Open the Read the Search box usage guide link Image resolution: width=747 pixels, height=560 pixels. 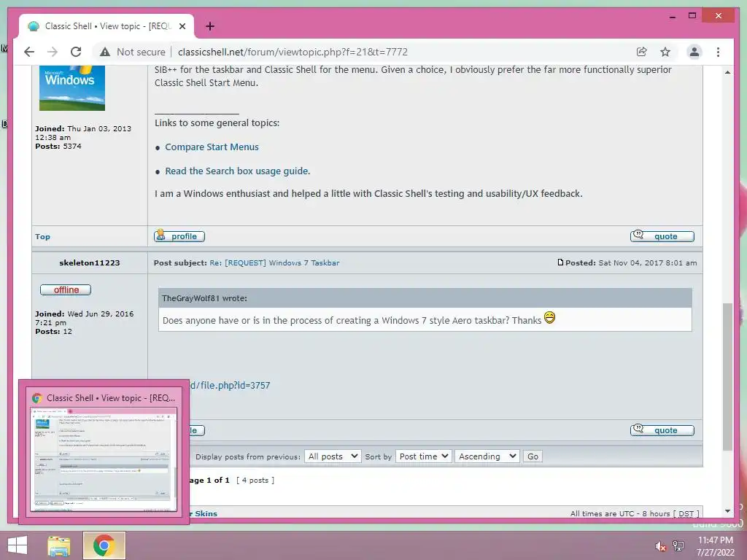click(x=237, y=171)
